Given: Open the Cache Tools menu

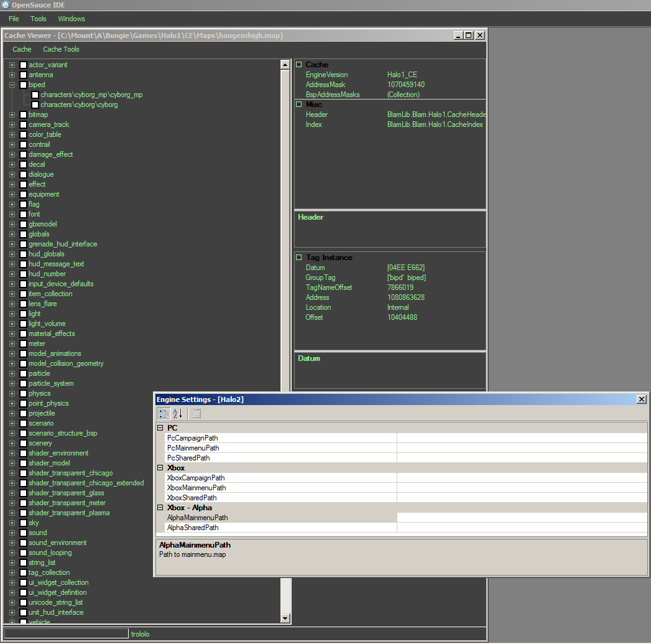Looking at the screenshot, I should (61, 49).
